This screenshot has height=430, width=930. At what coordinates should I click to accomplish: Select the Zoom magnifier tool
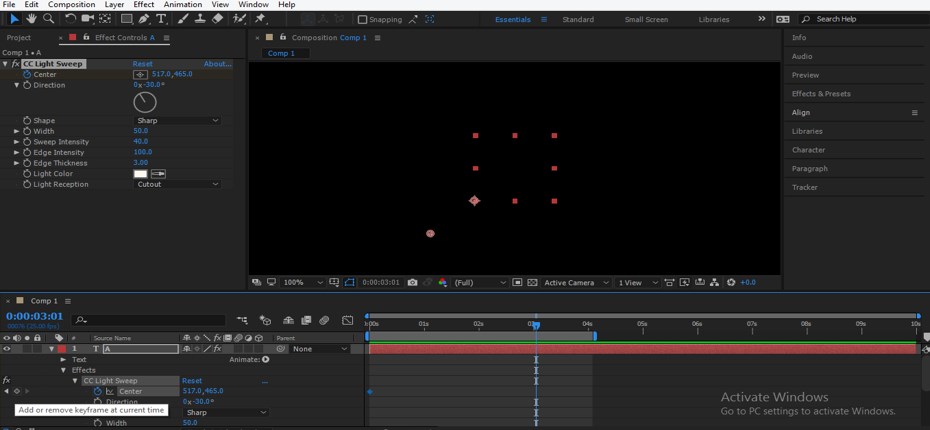click(48, 18)
